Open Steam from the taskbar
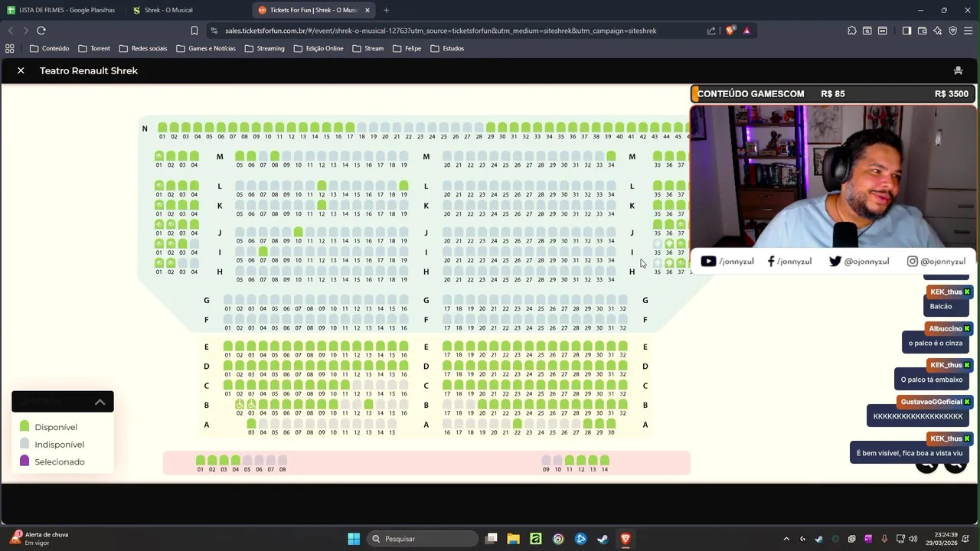The width and height of the screenshot is (980, 551). pyautogui.click(x=603, y=539)
